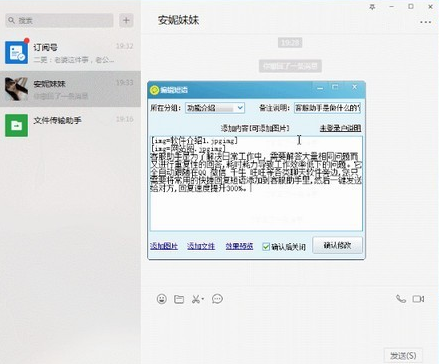Pin the WeChat window on top

point(372,7)
